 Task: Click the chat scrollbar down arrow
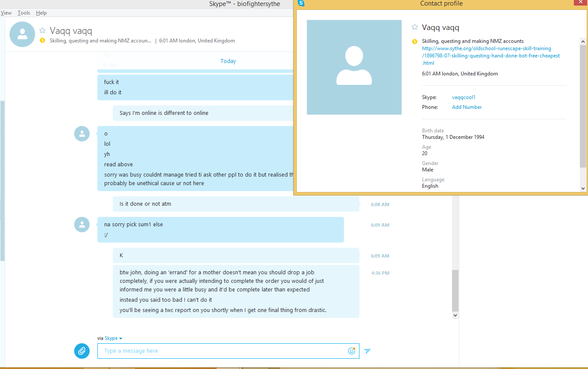(455, 315)
